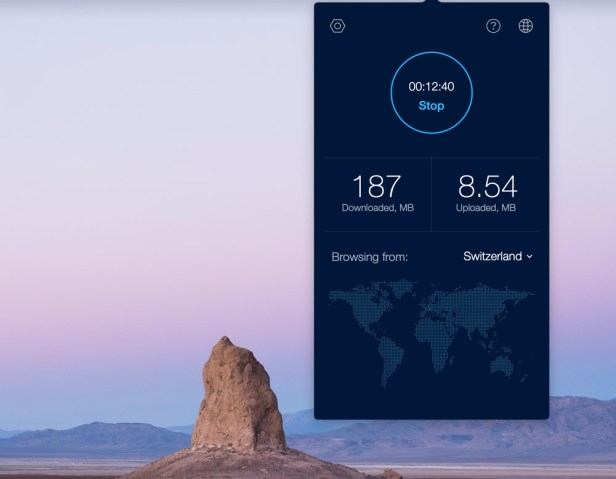Open help with the question mark icon
616x479 pixels.
(x=493, y=26)
